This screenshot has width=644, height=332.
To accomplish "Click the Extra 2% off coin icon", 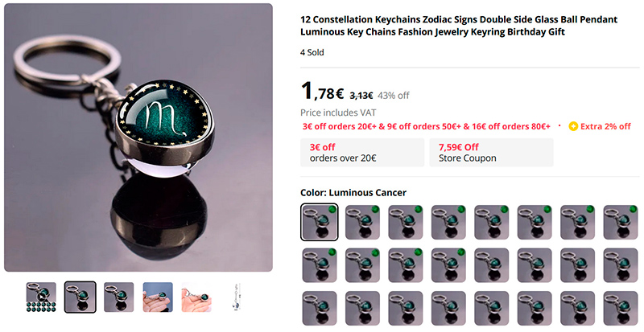I will pyautogui.click(x=573, y=126).
